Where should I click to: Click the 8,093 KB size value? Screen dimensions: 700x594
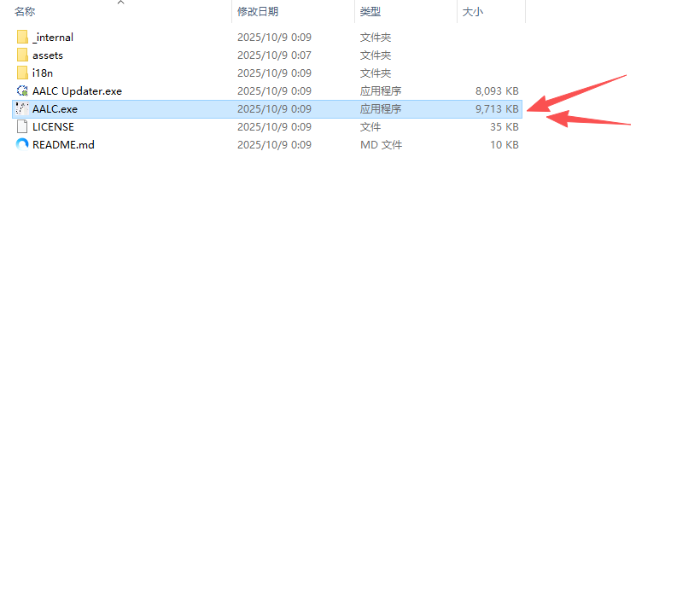[497, 91]
